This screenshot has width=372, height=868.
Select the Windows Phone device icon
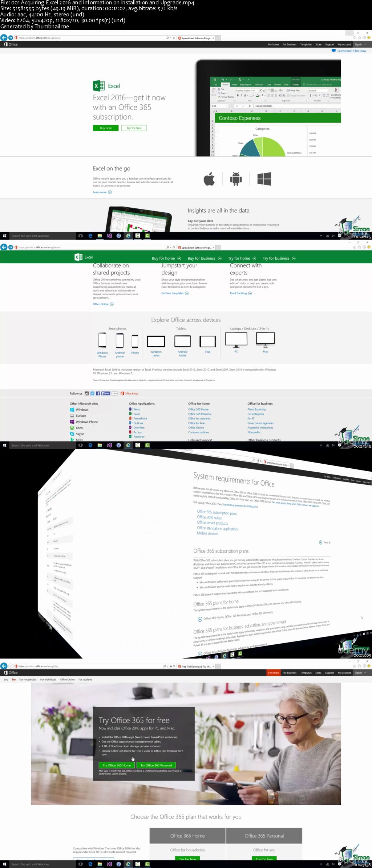coord(102,340)
